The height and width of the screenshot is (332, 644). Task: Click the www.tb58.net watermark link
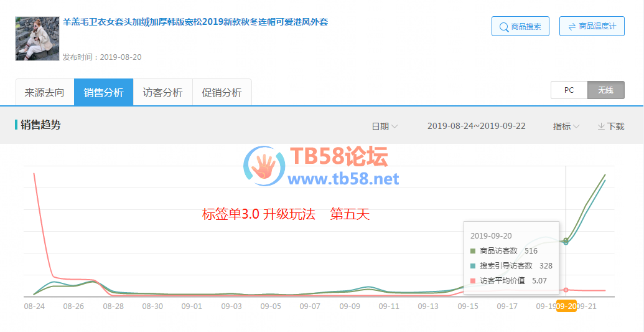[343, 179]
